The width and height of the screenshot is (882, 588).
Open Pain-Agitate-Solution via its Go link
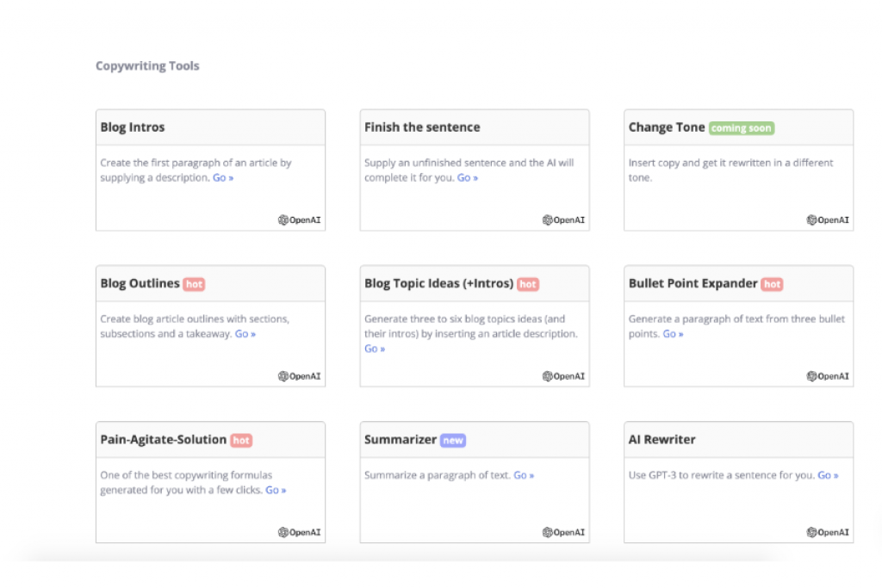(276, 490)
